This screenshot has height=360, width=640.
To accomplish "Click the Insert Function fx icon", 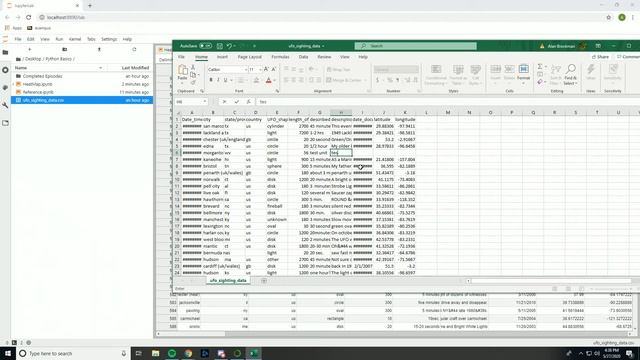I will pos(248,102).
